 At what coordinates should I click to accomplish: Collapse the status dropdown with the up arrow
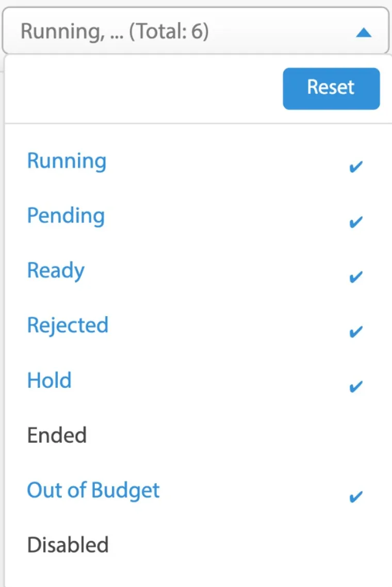[364, 33]
